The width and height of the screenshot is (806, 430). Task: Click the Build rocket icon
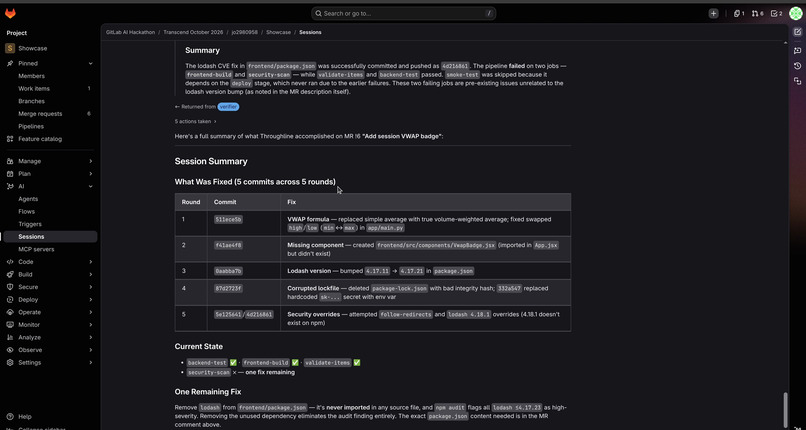click(x=9, y=274)
